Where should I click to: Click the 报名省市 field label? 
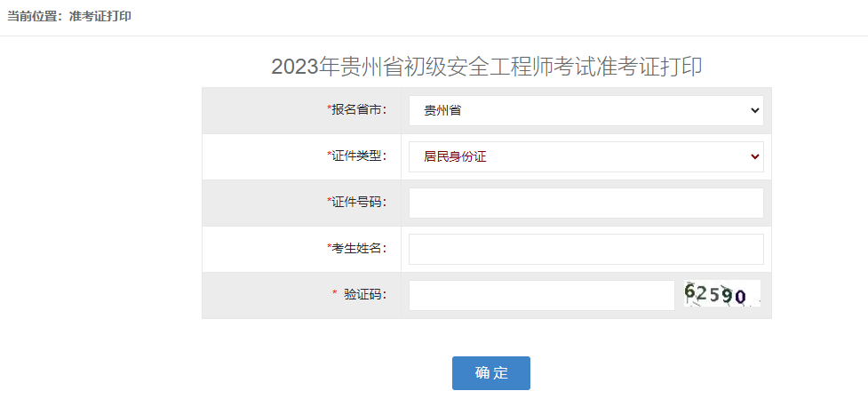tap(360, 110)
